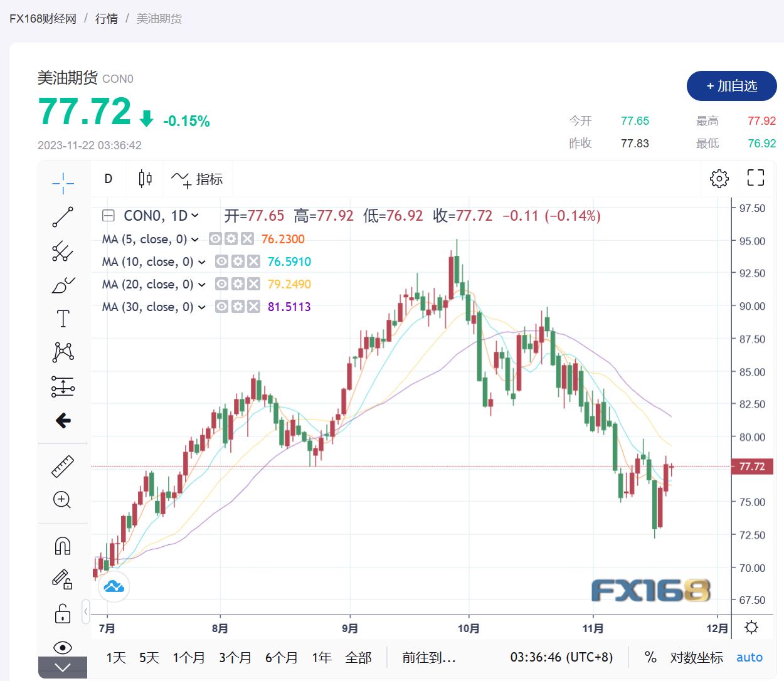This screenshot has height=681, width=784.
Task: Hide the MA (5, close, 0) indicator
Action: [x=215, y=239]
